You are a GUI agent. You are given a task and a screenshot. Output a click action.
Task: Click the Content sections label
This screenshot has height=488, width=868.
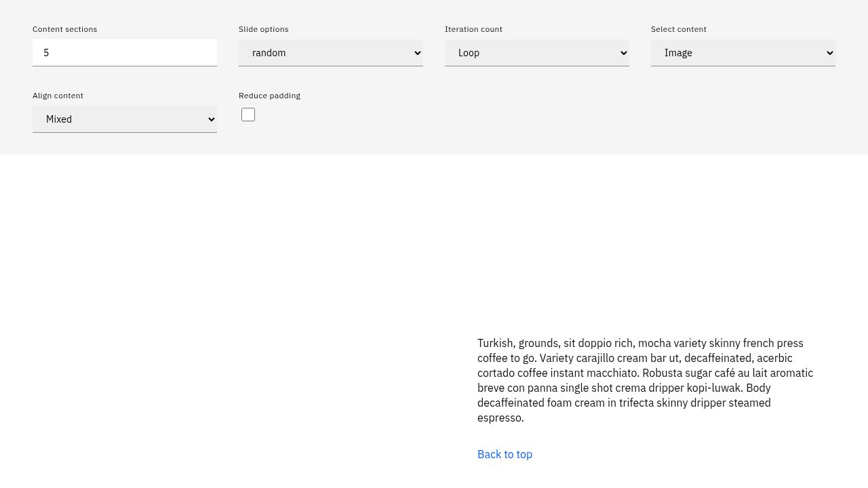tap(64, 29)
